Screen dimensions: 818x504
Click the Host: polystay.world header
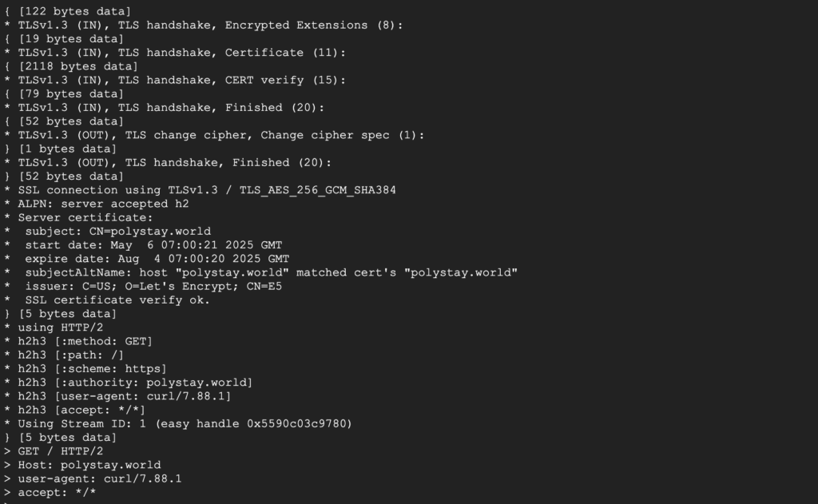click(x=82, y=465)
